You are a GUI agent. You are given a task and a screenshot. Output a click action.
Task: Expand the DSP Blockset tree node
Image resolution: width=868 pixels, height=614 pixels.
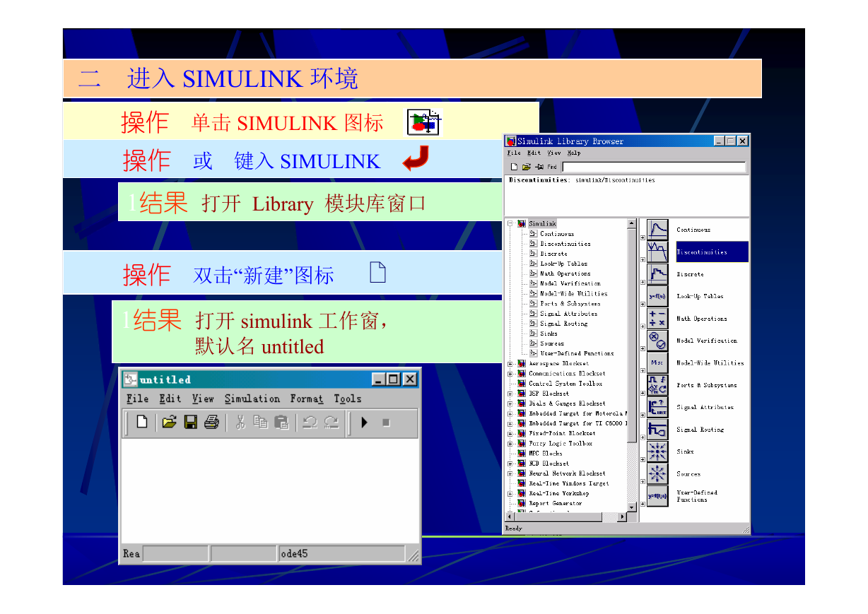pos(510,394)
